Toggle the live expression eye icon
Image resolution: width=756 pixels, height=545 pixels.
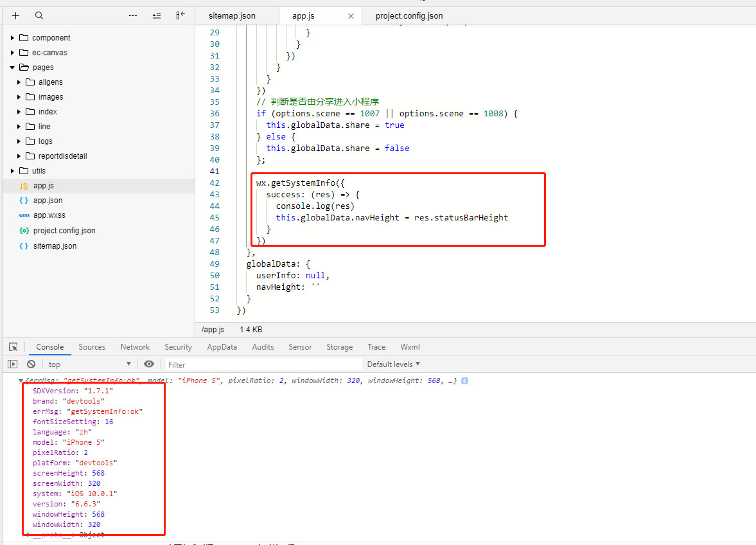pos(149,364)
